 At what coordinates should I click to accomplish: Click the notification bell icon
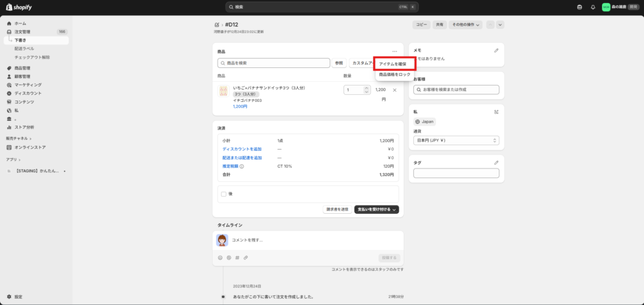pyautogui.click(x=593, y=7)
